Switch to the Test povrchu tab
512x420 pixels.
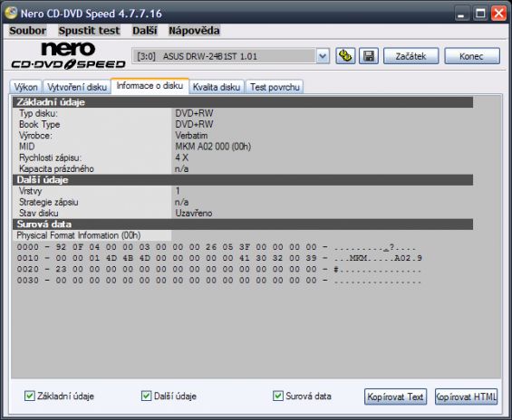click(275, 87)
